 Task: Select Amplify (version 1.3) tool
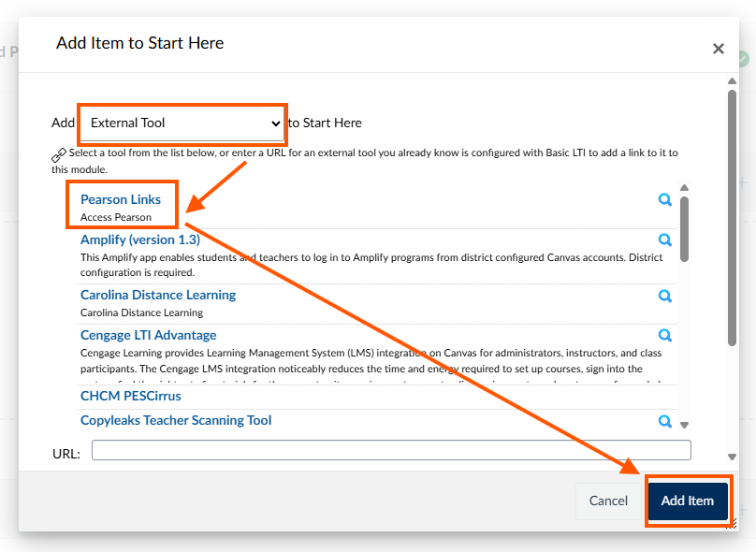tap(140, 240)
